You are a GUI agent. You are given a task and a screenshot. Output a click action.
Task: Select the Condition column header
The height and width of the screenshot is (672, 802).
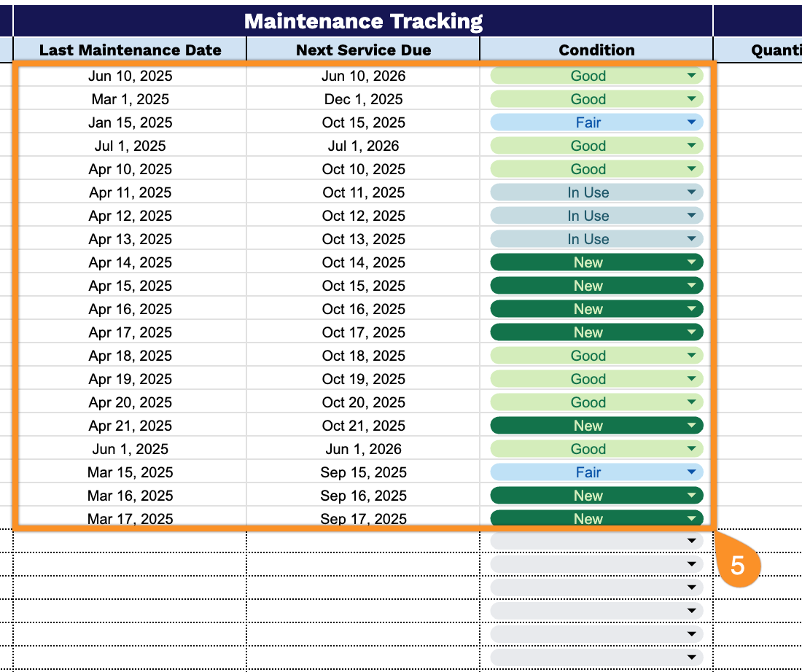[x=596, y=50]
